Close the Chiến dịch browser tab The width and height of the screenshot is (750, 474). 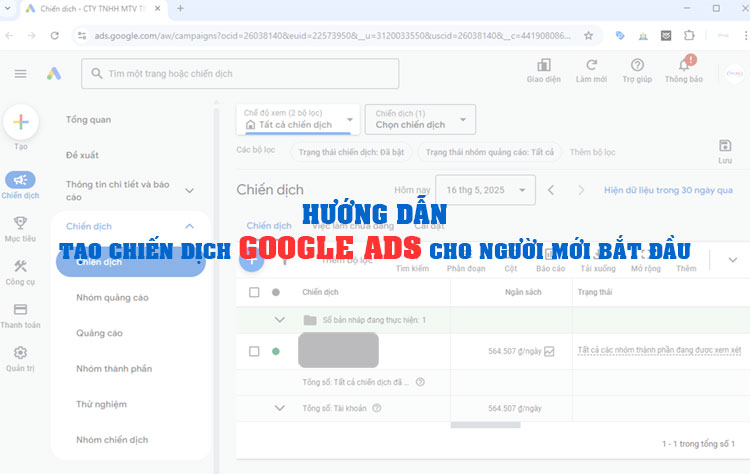pyautogui.click(x=157, y=8)
